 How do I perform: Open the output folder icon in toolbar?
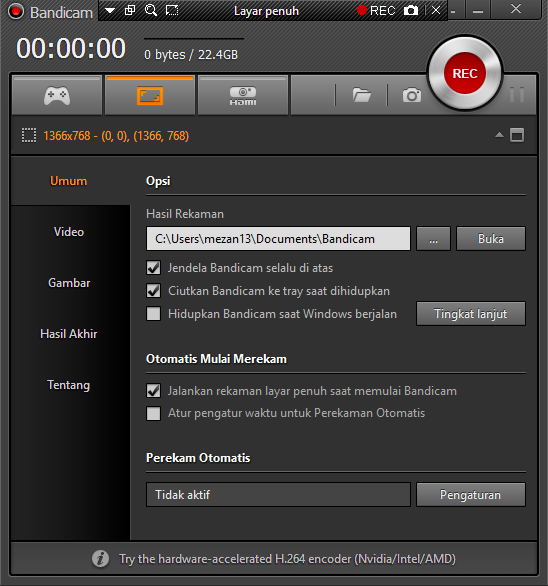click(x=361, y=95)
